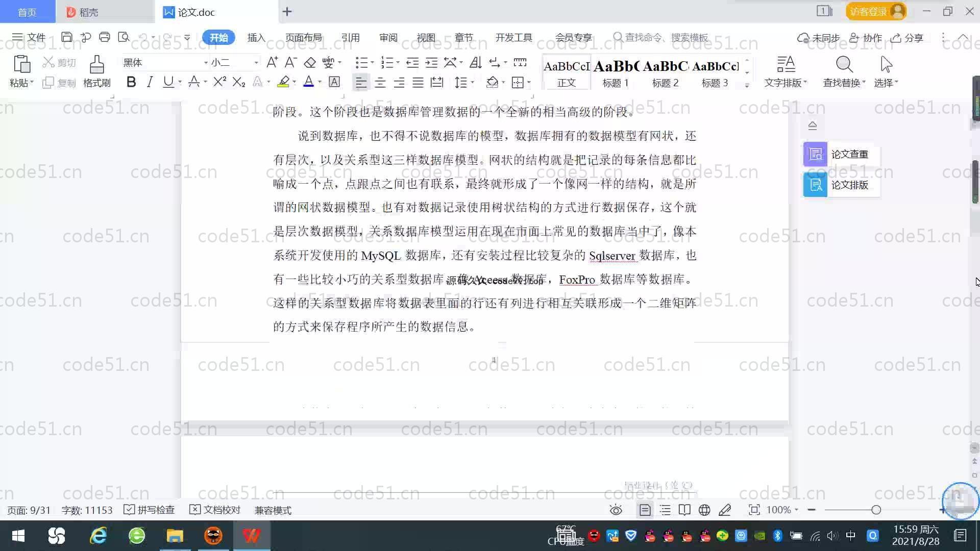
Task: Click the Print icon in quick toolbar
Action: click(105, 37)
